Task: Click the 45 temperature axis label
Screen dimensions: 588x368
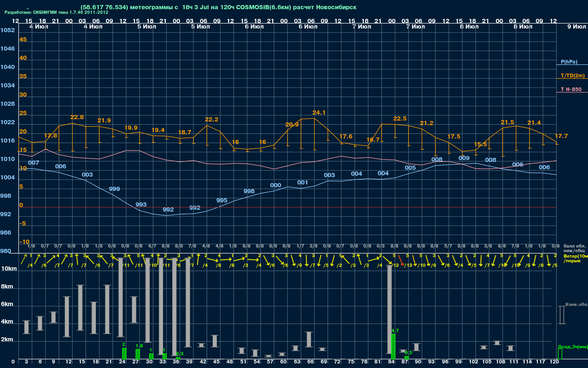Action: pyautogui.click(x=23, y=40)
